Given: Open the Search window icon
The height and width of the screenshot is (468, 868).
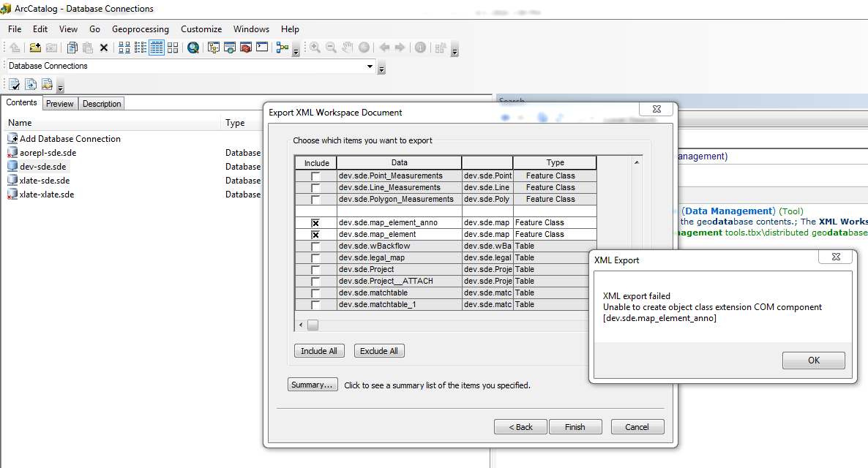Looking at the screenshot, I should 193,48.
